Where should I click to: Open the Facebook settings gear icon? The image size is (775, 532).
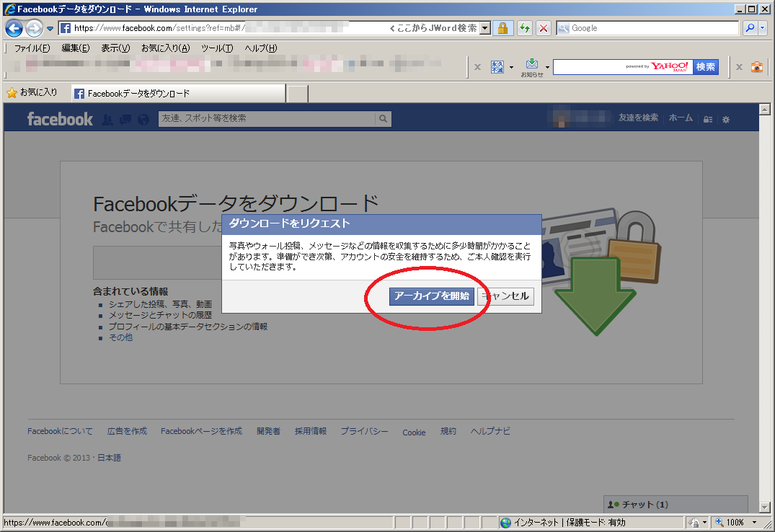coord(725,119)
